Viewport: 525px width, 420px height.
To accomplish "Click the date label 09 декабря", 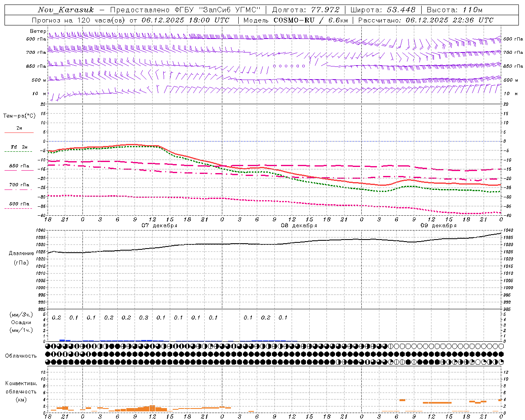I will click(x=438, y=226).
